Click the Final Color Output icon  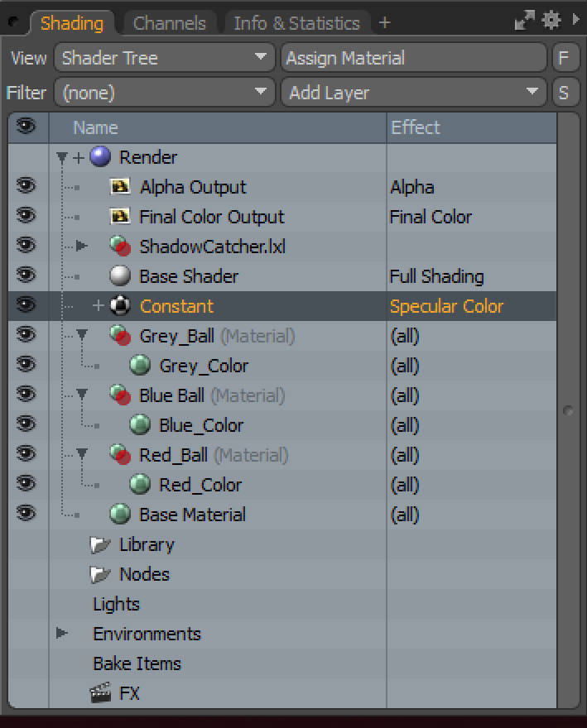click(120, 217)
